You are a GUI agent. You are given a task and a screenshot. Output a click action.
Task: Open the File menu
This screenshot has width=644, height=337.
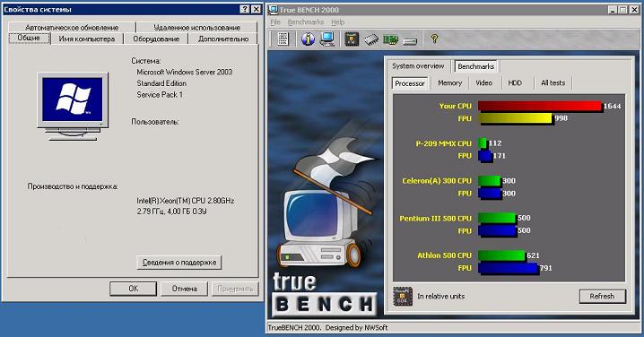[275, 22]
